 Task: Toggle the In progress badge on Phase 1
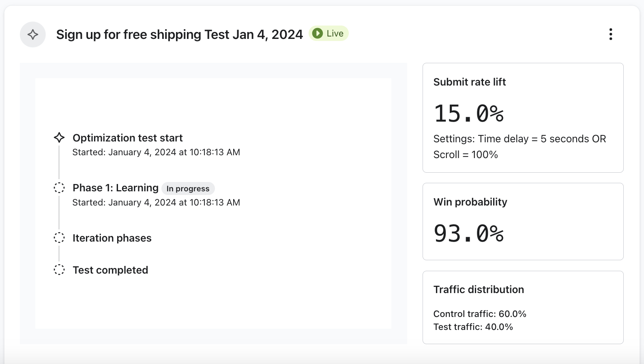[x=188, y=188]
